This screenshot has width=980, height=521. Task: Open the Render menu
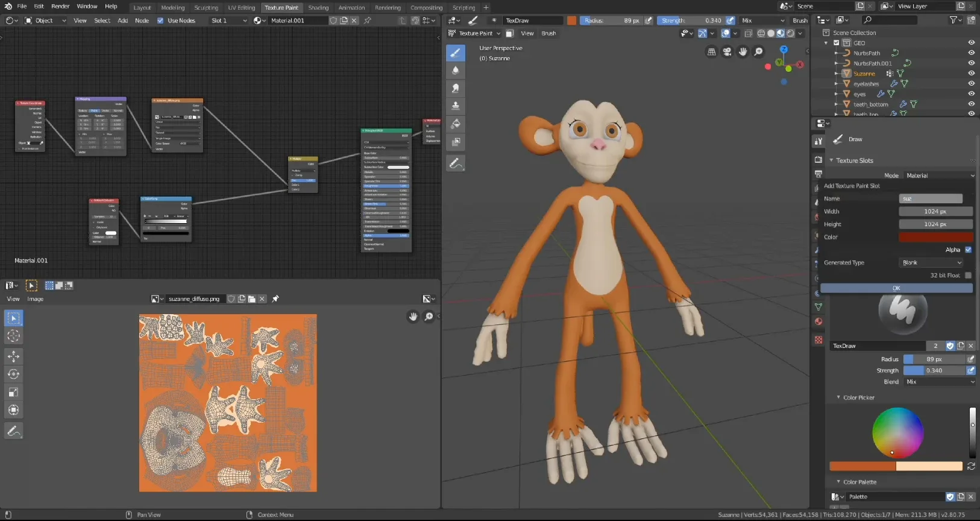[x=60, y=6]
